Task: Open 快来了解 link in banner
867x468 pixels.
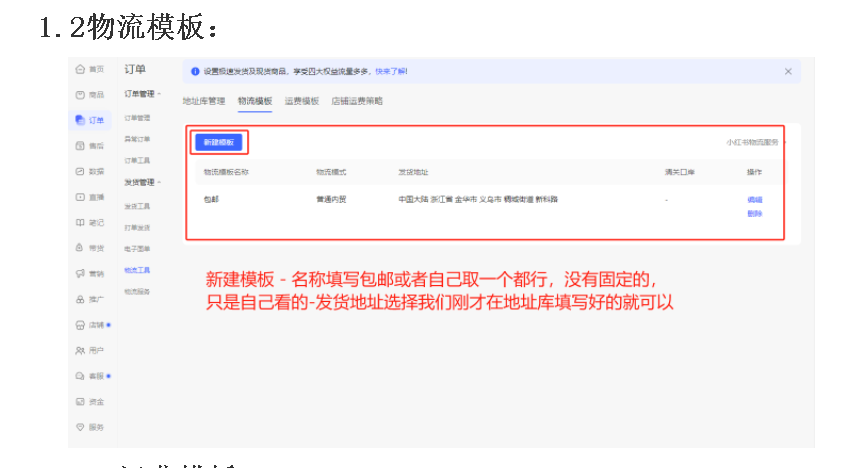Action: point(391,71)
